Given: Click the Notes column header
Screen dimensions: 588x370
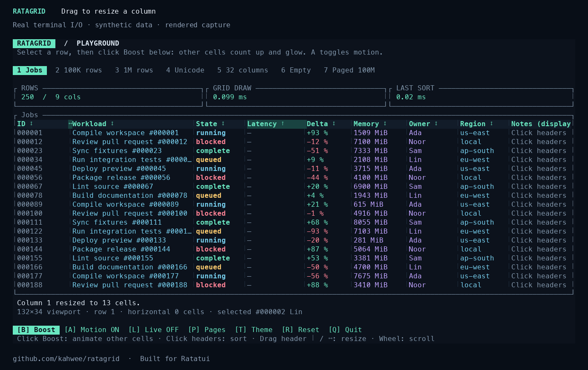Looking at the screenshot, I should (x=541, y=124).
